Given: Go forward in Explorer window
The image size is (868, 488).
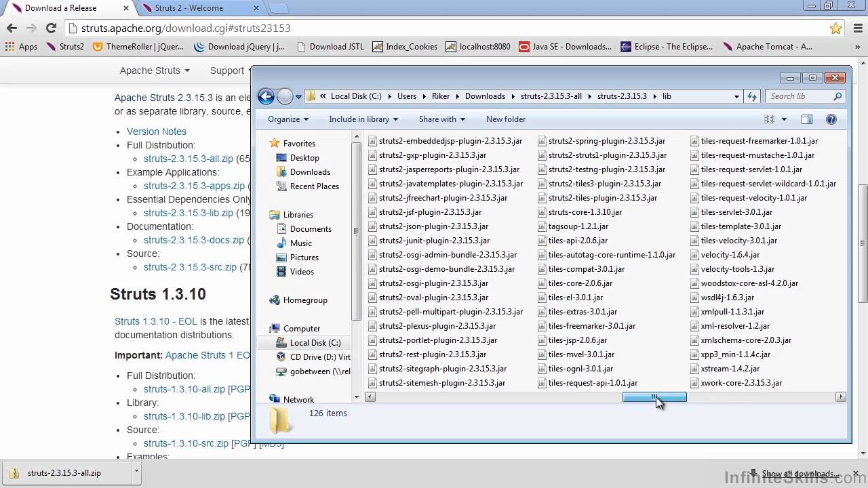Looking at the screenshot, I should [285, 96].
